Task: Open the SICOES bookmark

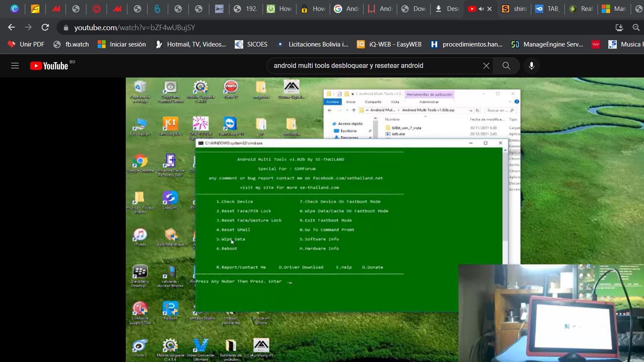Action: point(251,44)
